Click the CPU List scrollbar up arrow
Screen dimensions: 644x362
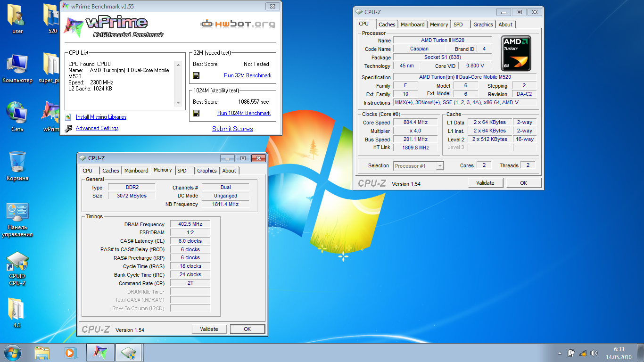178,64
